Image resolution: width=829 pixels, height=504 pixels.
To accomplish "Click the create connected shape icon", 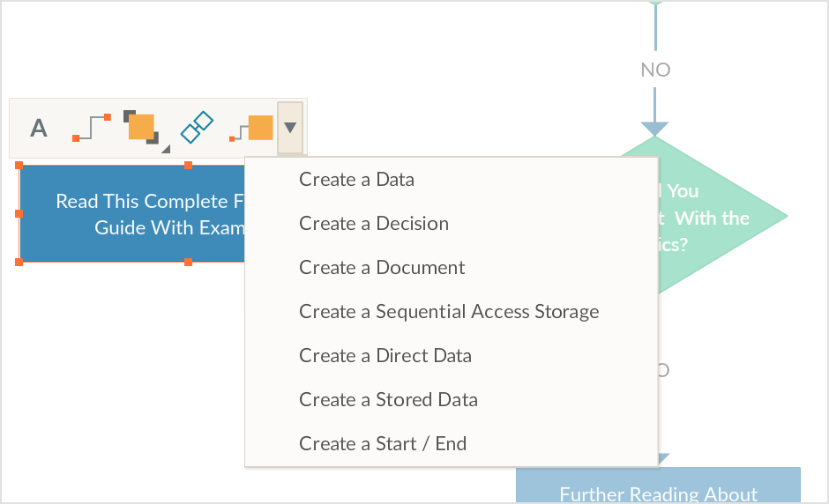I will pyautogui.click(x=252, y=129).
